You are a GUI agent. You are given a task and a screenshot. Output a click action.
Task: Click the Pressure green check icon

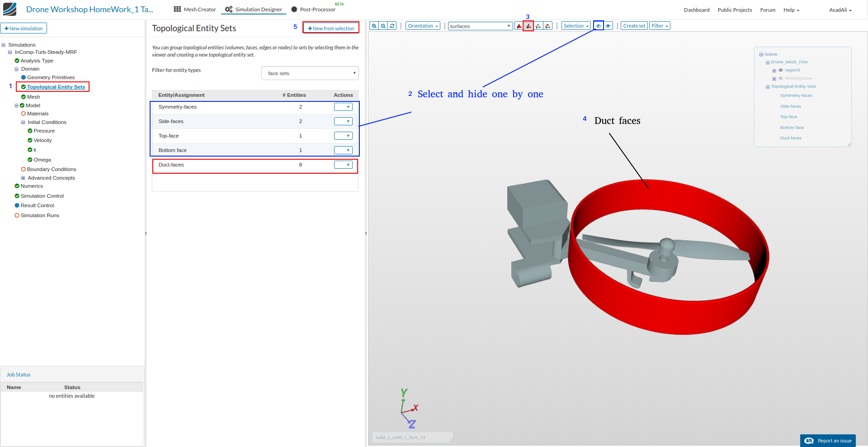[x=30, y=131]
